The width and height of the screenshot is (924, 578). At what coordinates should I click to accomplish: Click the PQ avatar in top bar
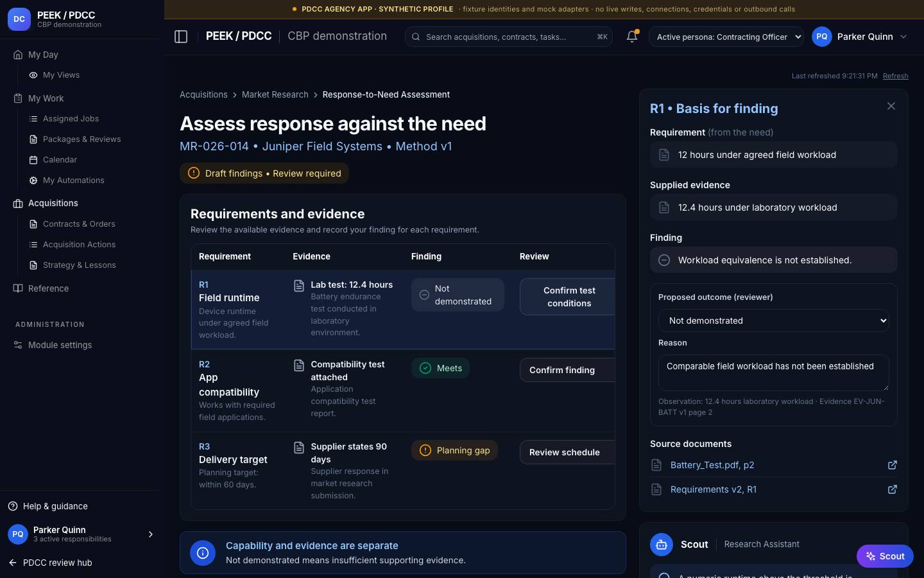[822, 37]
